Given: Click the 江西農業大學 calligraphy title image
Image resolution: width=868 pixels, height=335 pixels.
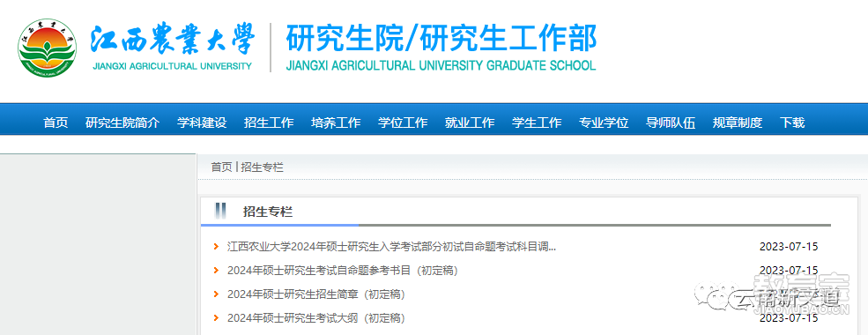Looking at the screenshot, I should pos(173,41).
